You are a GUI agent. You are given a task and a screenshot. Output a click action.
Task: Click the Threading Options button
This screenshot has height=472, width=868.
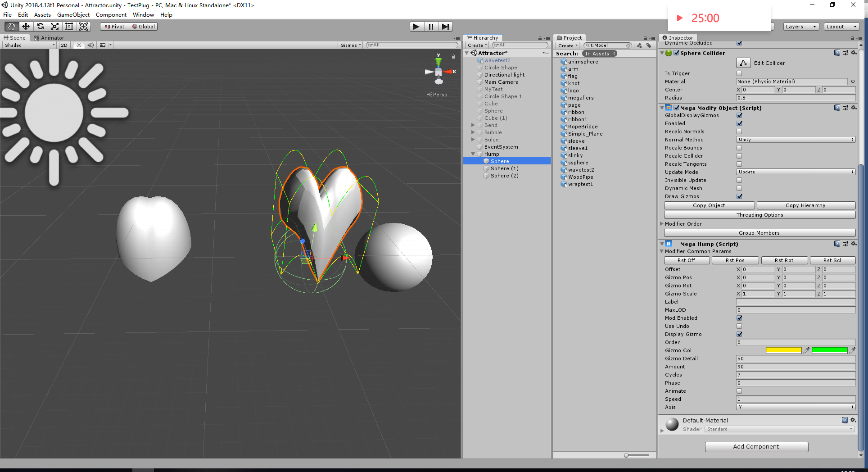(760, 215)
